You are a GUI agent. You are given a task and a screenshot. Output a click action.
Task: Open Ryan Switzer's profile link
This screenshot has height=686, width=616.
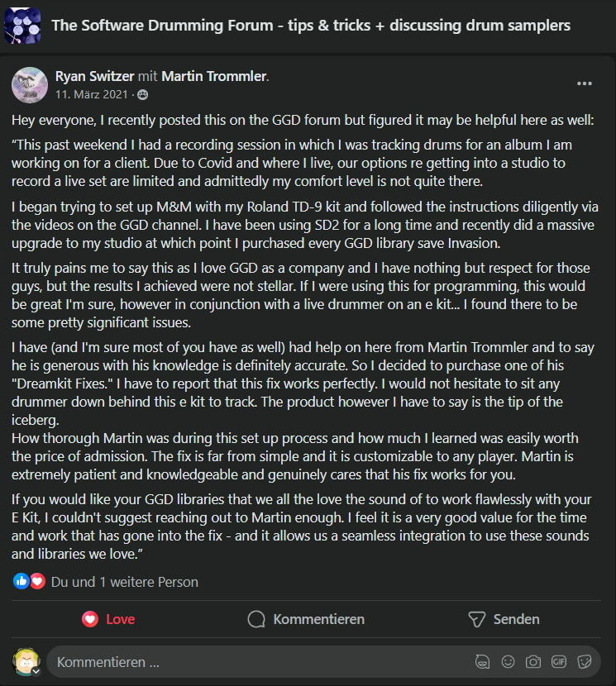[x=94, y=76]
